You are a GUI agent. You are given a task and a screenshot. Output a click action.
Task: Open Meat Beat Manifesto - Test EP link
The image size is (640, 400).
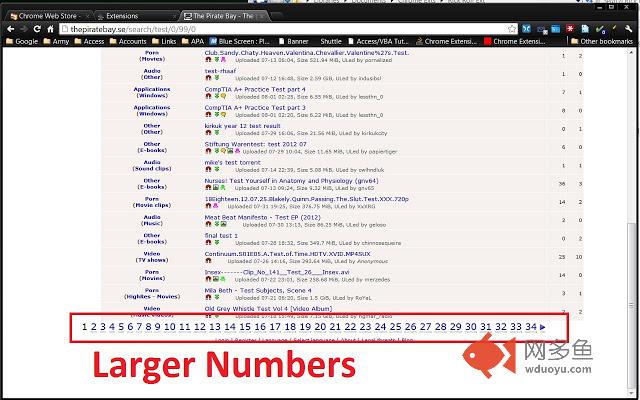click(262, 218)
